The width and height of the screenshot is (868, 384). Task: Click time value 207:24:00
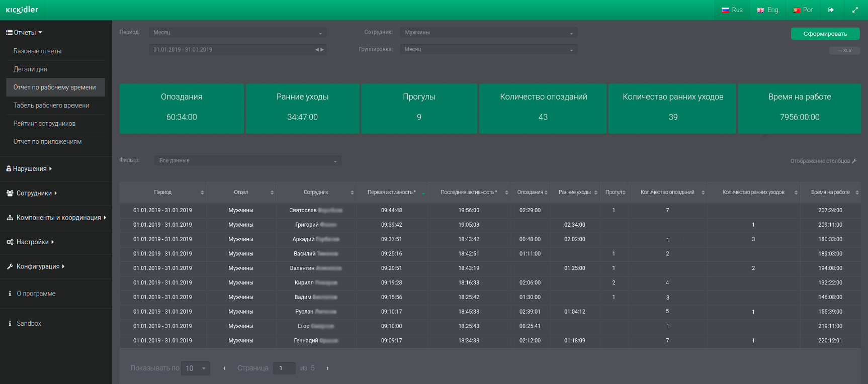point(830,211)
